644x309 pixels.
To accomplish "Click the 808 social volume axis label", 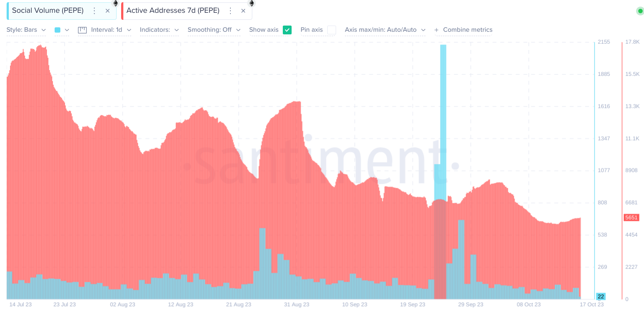I will [602, 203].
